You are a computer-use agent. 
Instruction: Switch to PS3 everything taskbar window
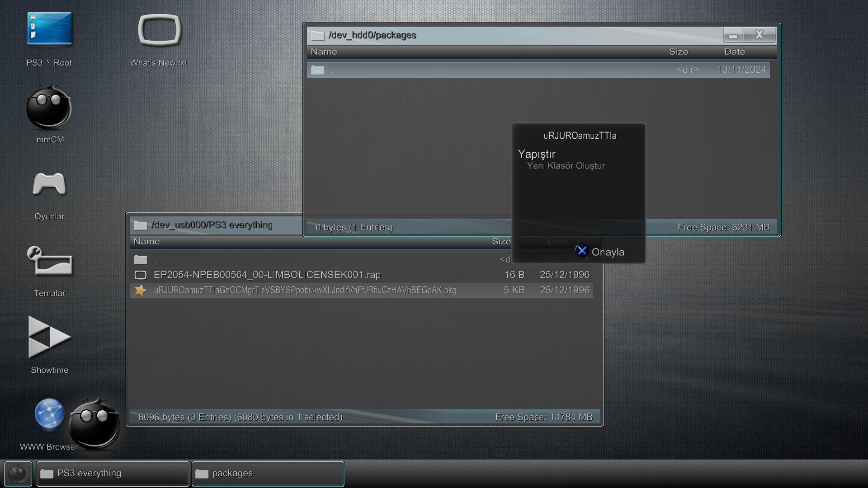tap(113, 474)
